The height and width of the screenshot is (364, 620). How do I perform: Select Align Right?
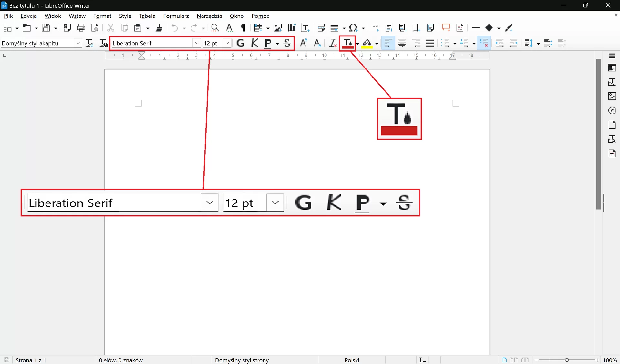click(416, 43)
